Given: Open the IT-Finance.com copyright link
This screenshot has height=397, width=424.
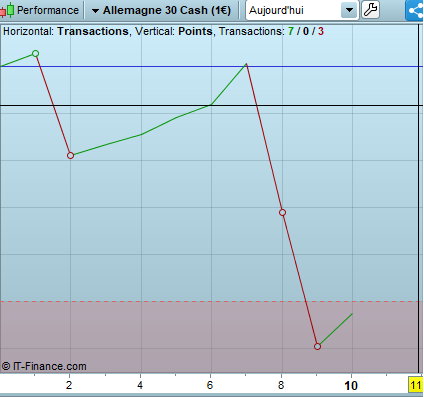Looking at the screenshot, I should point(44,366).
